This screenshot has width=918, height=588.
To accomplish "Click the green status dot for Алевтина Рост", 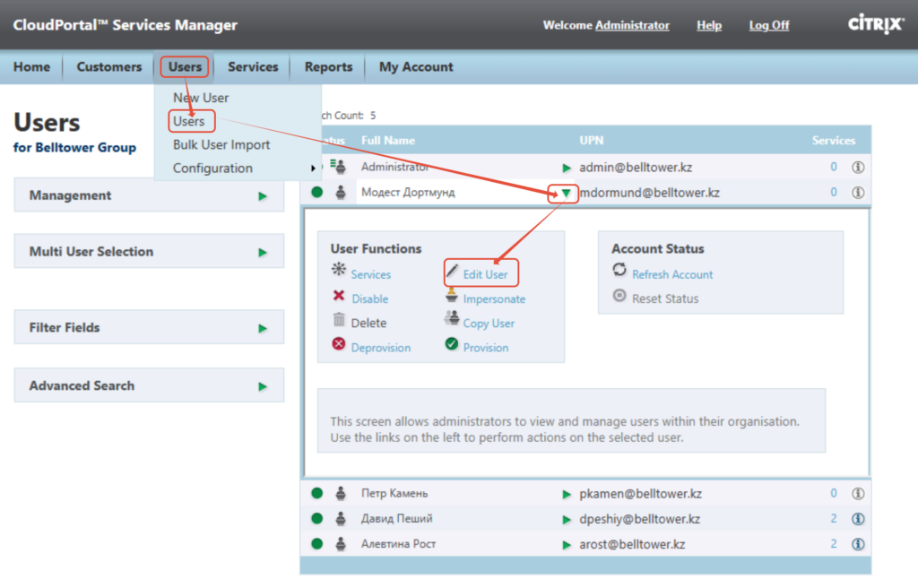I will (317, 544).
